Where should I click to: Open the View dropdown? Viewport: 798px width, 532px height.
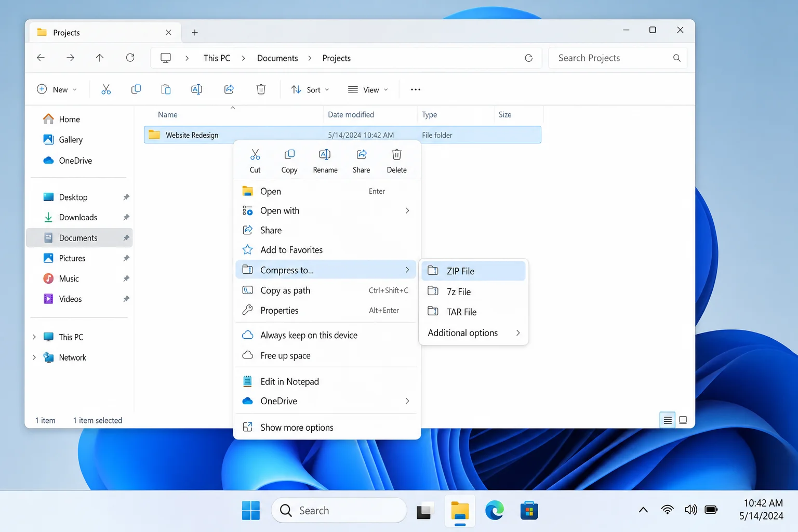368,89
